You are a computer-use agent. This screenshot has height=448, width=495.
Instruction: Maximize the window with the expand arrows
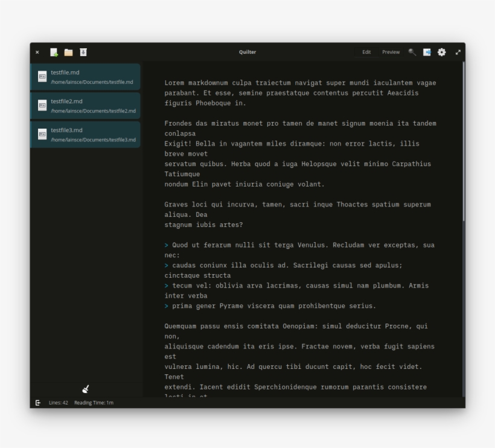pyautogui.click(x=458, y=53)
